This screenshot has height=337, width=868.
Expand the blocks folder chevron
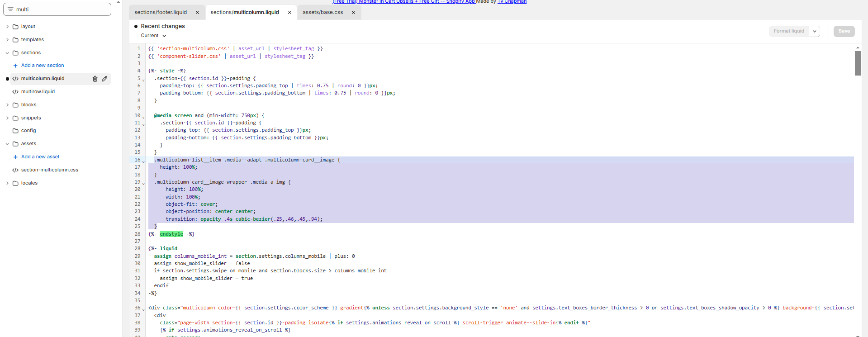tap(7, 105)
